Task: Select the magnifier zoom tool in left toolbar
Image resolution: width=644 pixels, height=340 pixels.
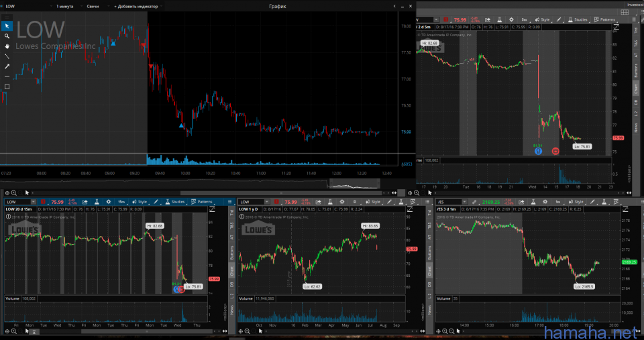Action: [7, 36]
